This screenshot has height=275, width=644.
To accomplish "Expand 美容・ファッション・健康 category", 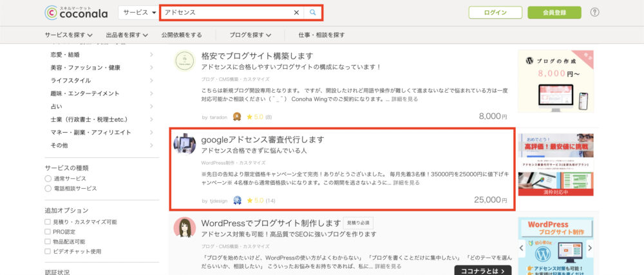I will tap(102, 68).
